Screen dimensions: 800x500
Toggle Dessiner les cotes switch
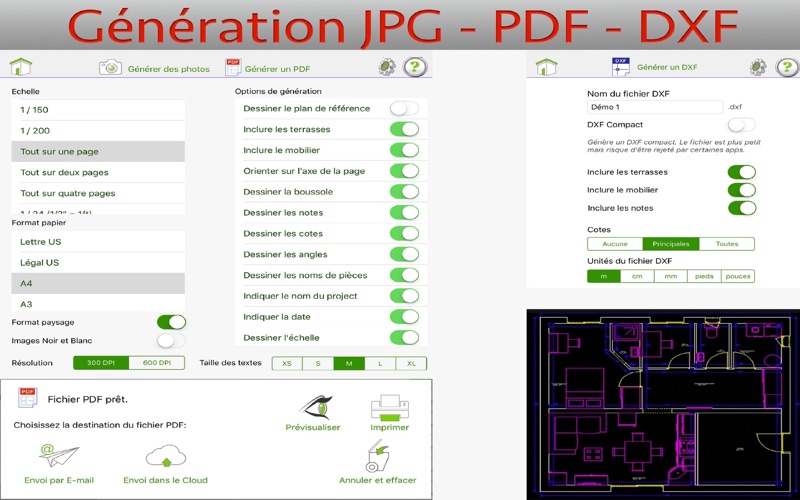tap(404, 234)
